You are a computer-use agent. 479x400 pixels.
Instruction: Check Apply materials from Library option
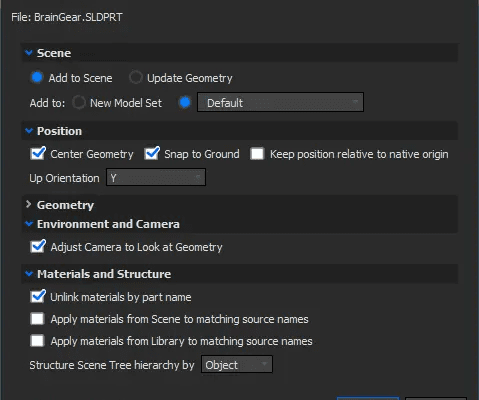pyautogui.click(x=37, y=341)
